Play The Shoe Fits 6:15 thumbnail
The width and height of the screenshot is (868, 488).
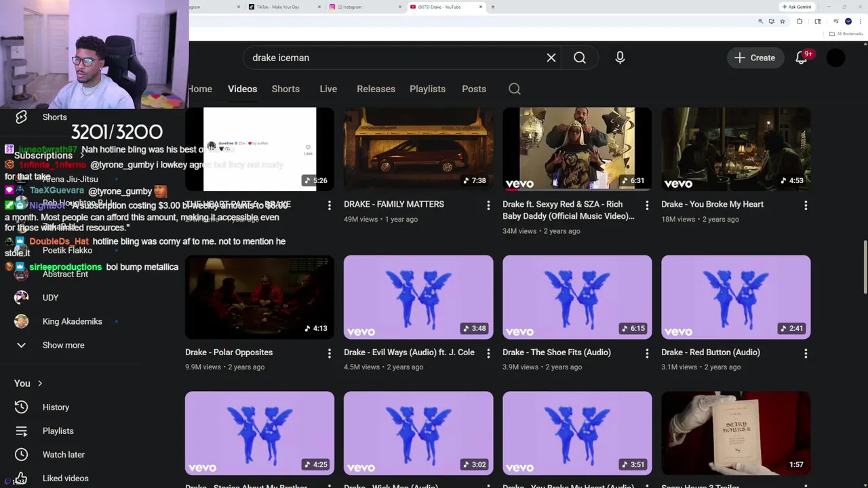[x=577, y=297]
